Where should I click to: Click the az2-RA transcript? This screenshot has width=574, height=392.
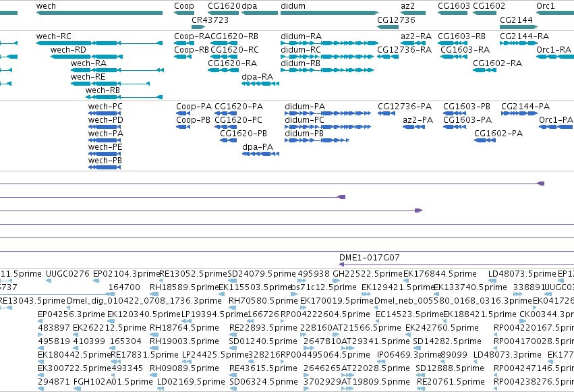(413, 43)
